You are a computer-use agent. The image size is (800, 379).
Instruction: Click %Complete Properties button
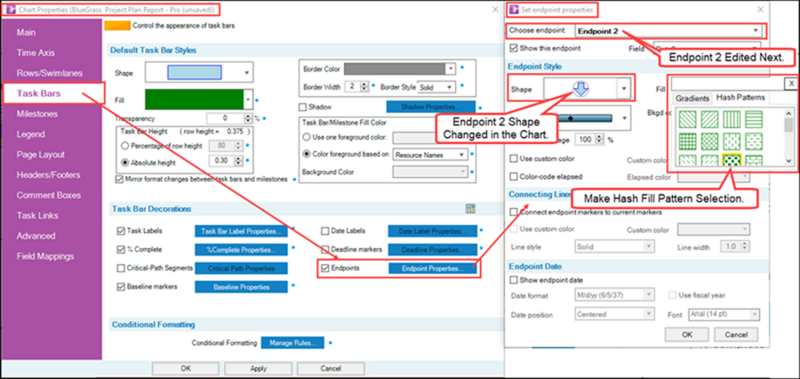(241, 250)
